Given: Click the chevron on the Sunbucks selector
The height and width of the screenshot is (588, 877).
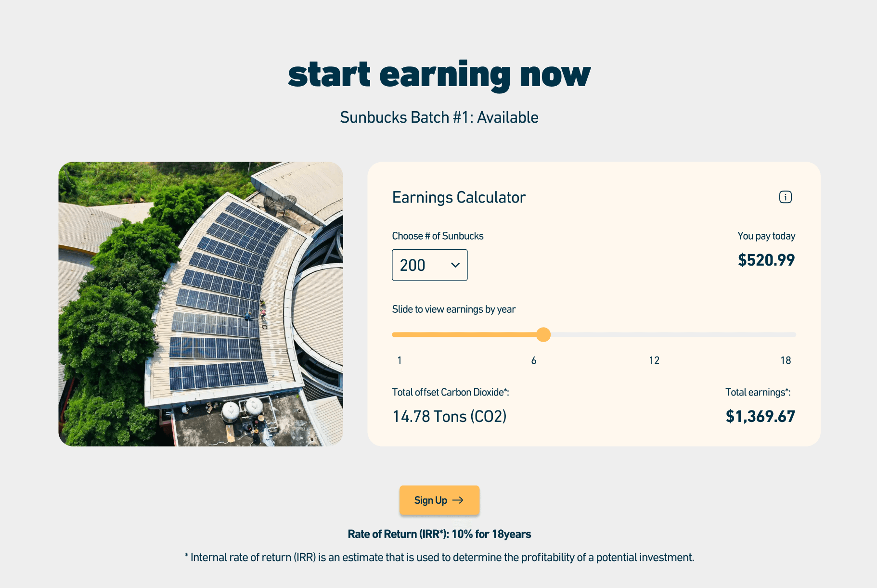Looking at the screenshot, I should 454,265.
